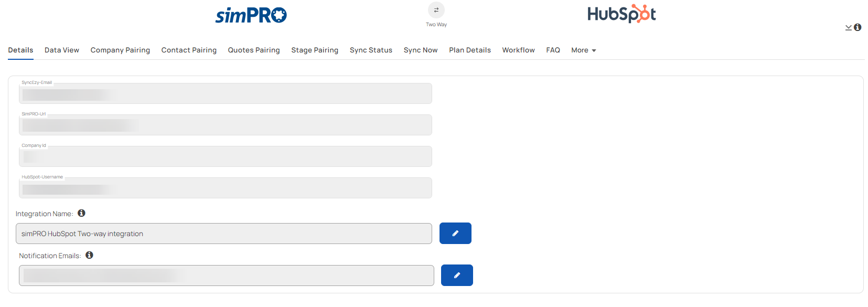Open the Details tab
The height and width of the screenshot is (307, 868).
pos(20,50)
